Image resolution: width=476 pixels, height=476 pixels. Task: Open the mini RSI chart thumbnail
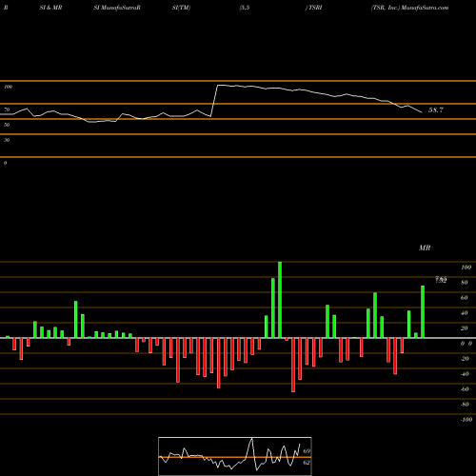(235, 456)
